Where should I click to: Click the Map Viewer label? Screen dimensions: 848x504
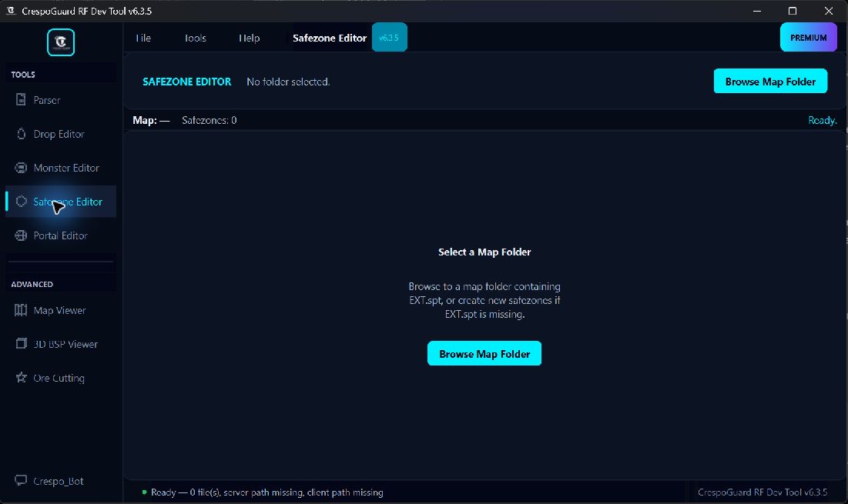click(x=59, y=310)
